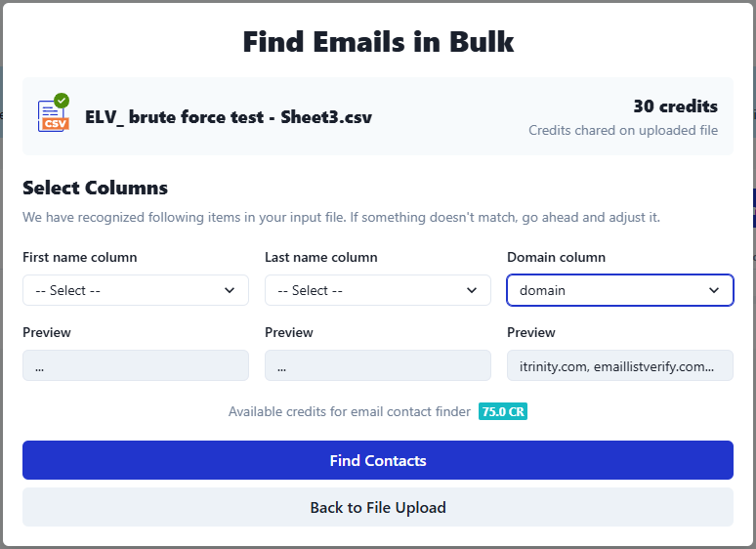Click the 'Available credits for email contact finder' text

[350, 411]
